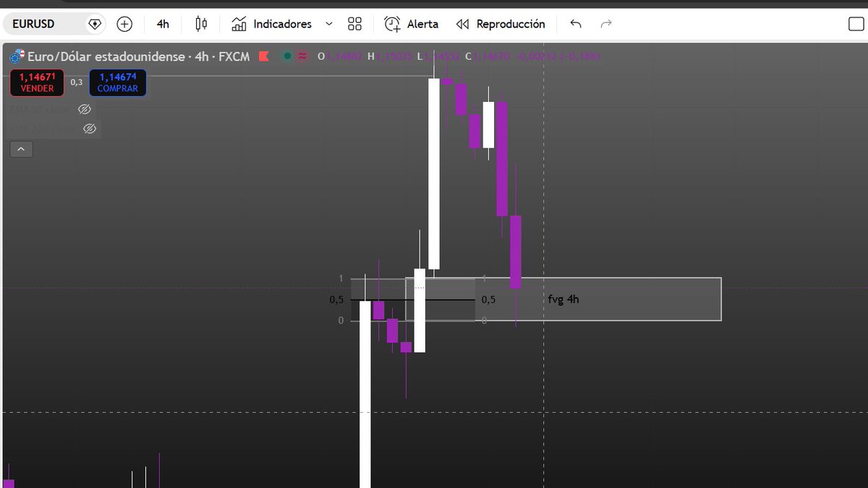Click the green market status dot

point(288,56)
